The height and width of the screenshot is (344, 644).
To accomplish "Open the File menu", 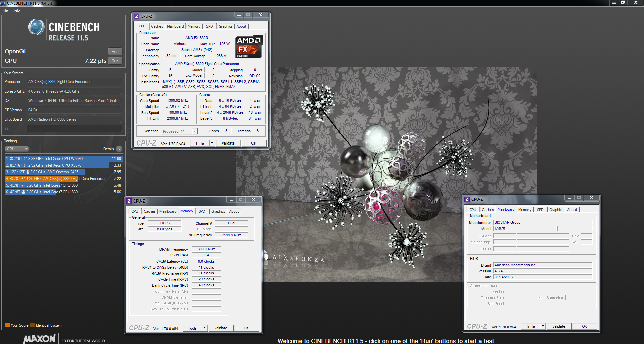I will point(5,10).
